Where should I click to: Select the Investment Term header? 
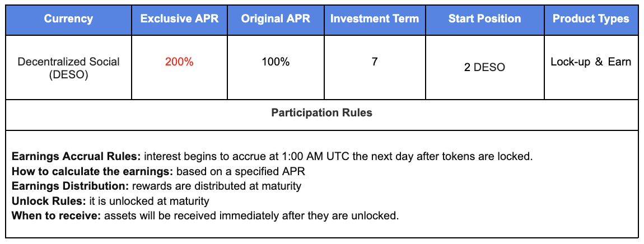coord(375,18)
